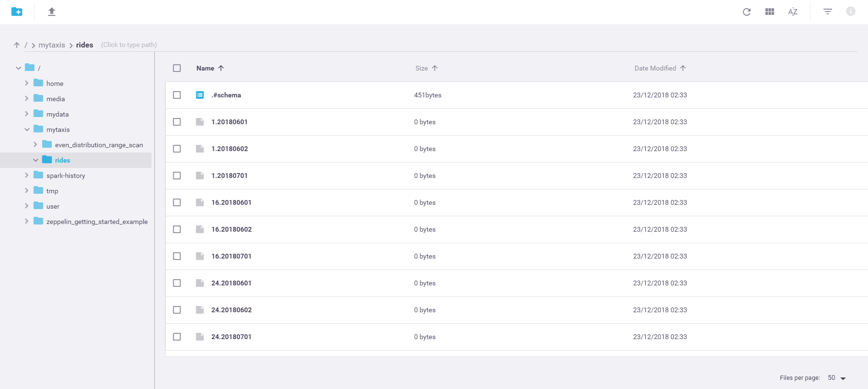Check the box for 16.20180601
Image resolution: width=868 pixels, height=389 pixels.
(177, 202)
